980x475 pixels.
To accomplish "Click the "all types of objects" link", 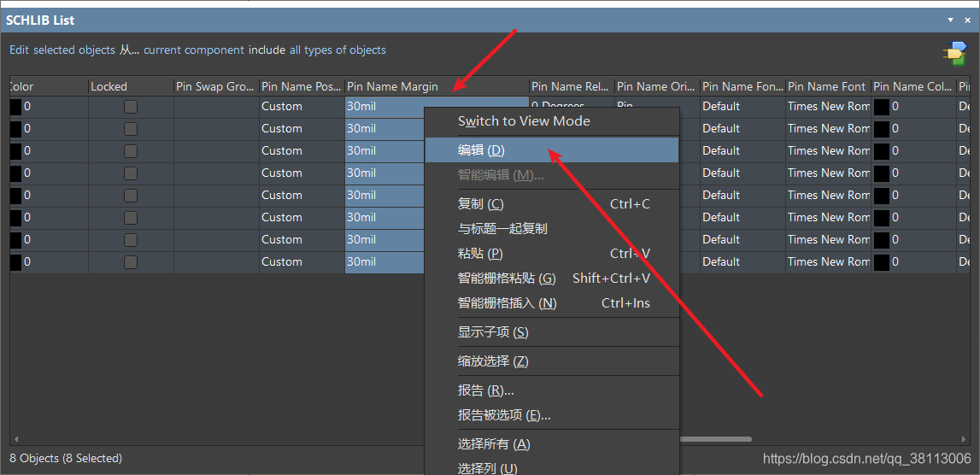I will tap(337, 50).
